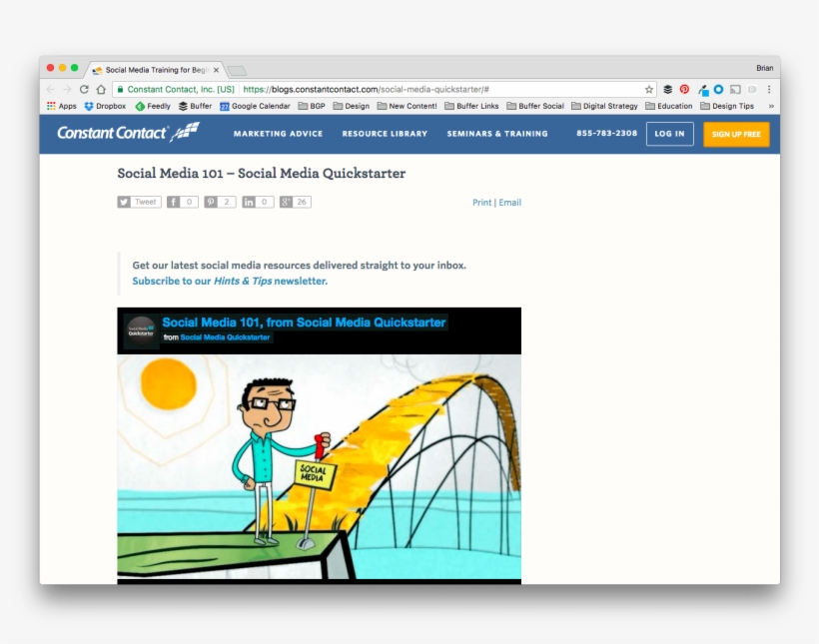Open the Pinterest browser extension icon

[683, 87]
